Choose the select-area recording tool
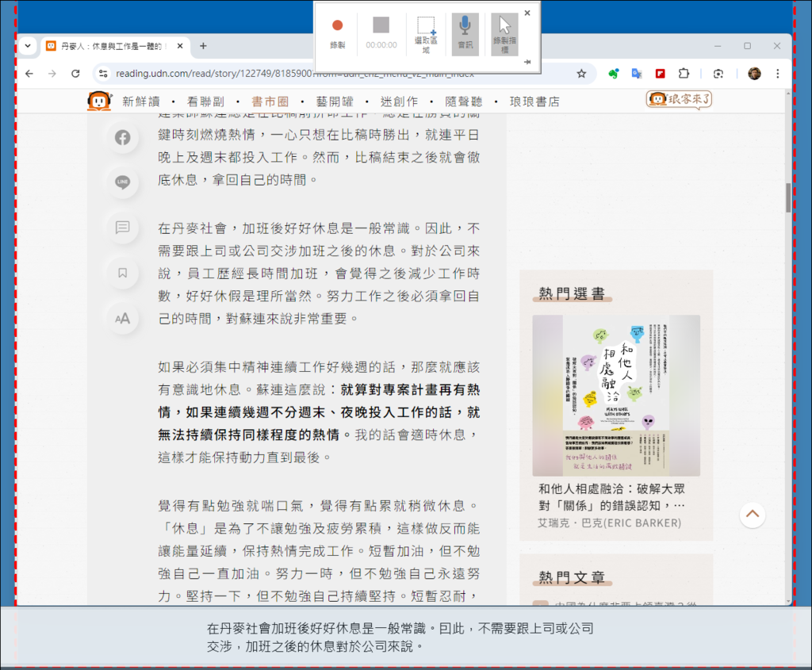Image resolution: width=812 pixels, height=670 pixels. pyautogui.click(x=426, y=34)
